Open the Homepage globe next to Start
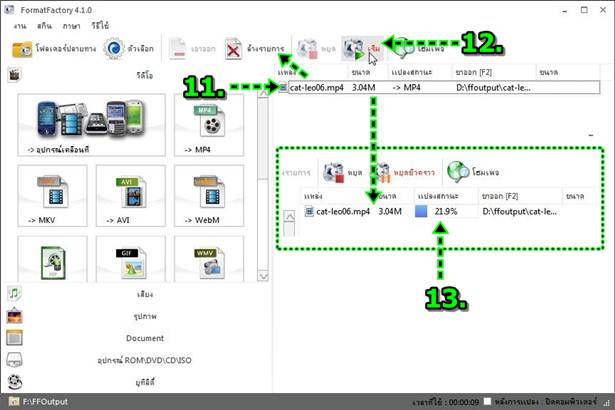 404,48
